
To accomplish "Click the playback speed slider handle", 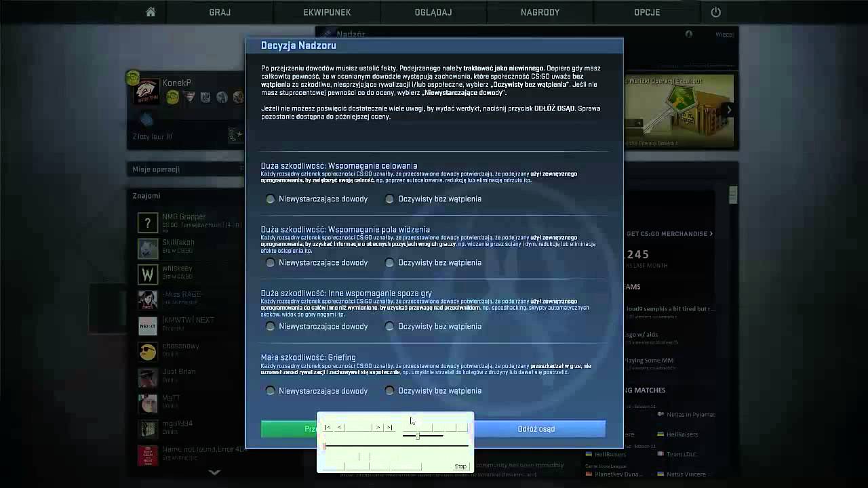I will (x=418, y=436).
